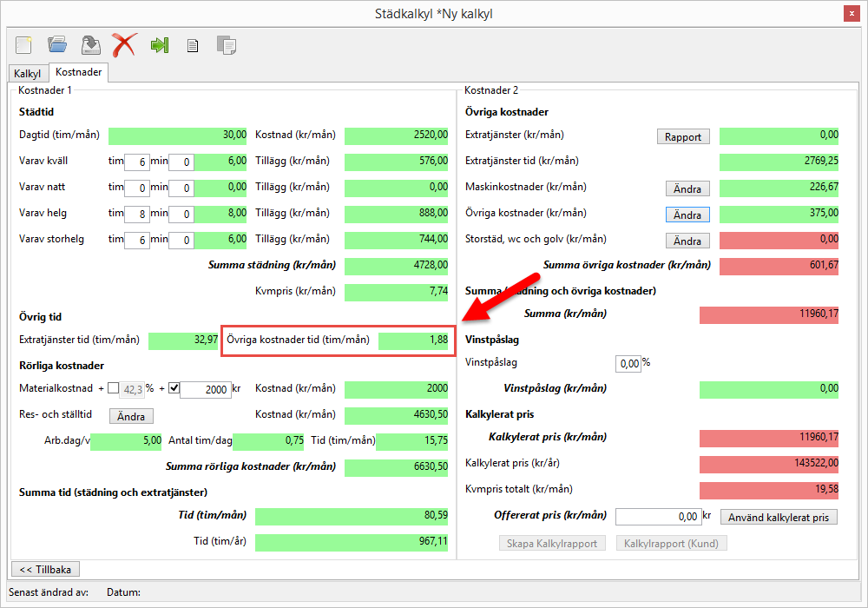Viewport: 868px width, 608px height.
Task: Click the Varav kväll tim input field
Action: tap(136, 162)
